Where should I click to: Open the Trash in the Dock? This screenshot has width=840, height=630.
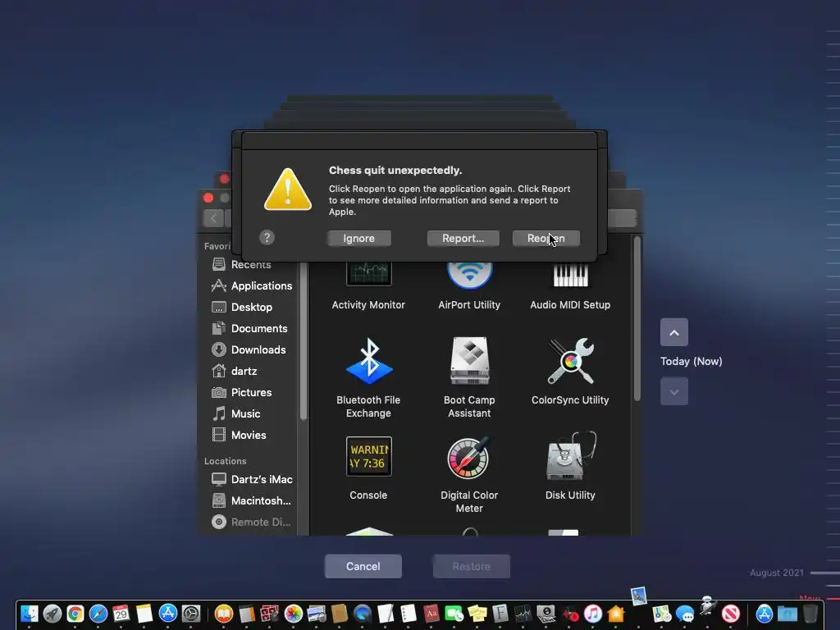tap(810, 614)
